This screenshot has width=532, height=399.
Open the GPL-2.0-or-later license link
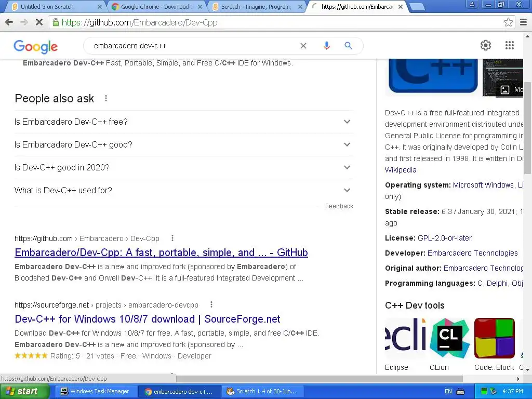pos(445,238)
